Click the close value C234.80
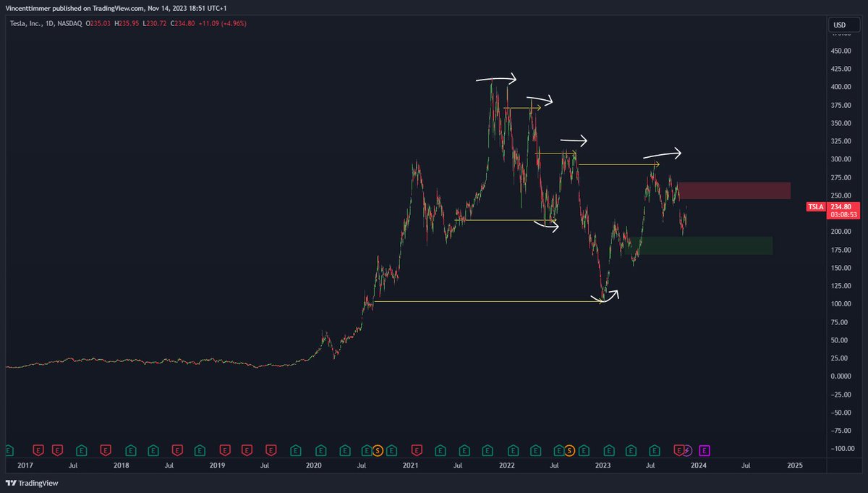The image size is (868, 493). [183, 24]
